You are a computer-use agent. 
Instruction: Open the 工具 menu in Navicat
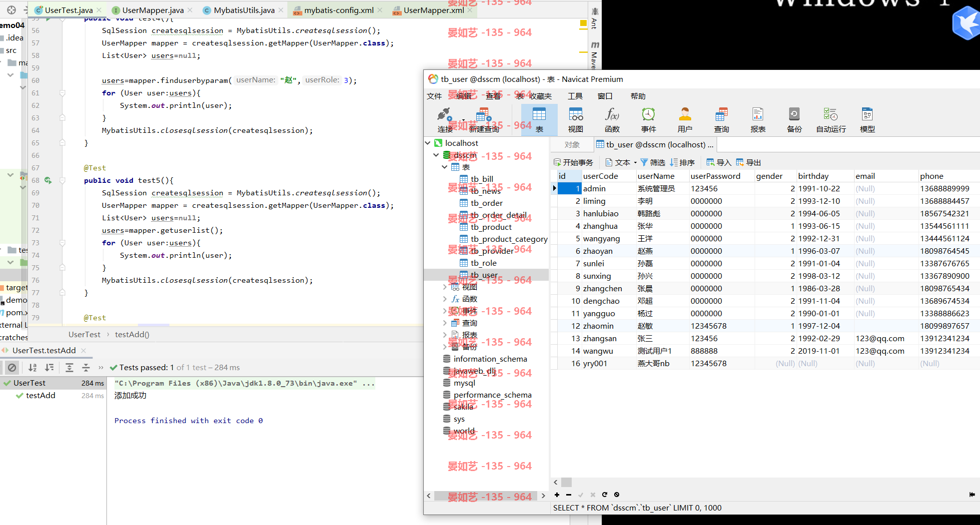pyautogui.click(x=575, y=96)
